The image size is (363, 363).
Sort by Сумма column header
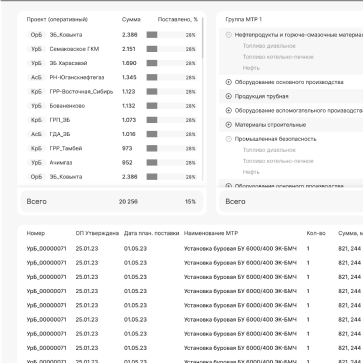point(131,20)
